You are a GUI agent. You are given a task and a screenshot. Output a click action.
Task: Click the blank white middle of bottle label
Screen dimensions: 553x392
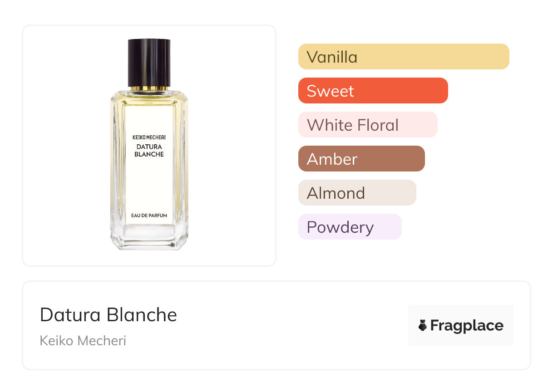(x=149, y=184)
